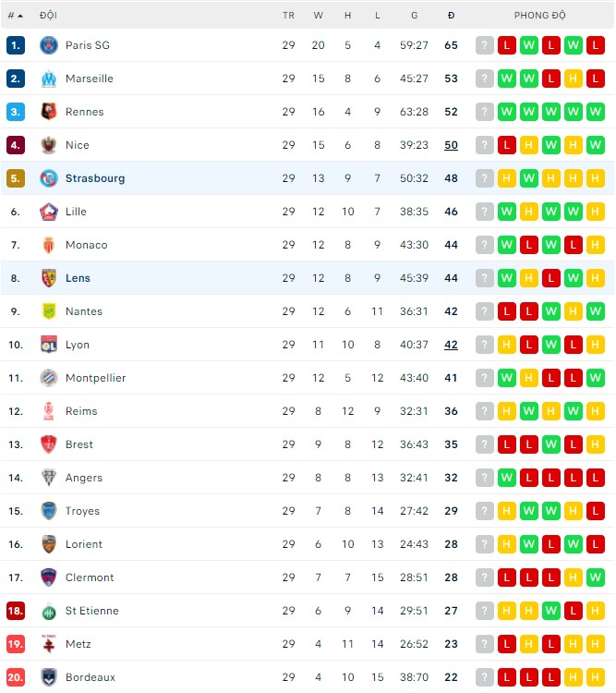
Task: Open the Monaco team name link
Action: coord(86,245)
